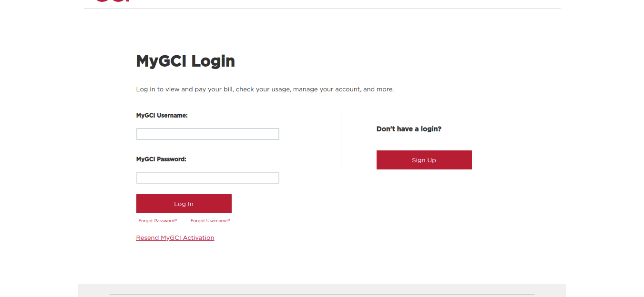Click "Log in to view" in the description
The width and height of the screenshot is (644, 297).
point(158,89)
